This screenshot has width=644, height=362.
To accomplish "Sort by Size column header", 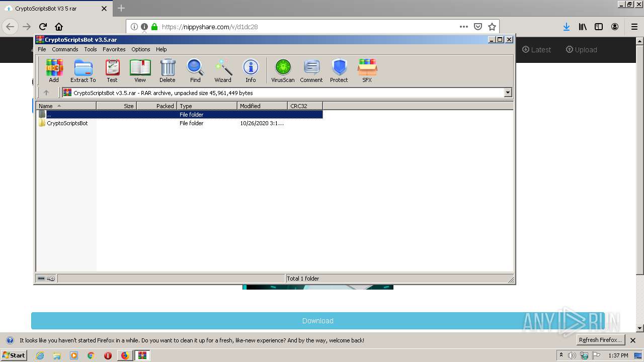I will pyautogui.click(x=116, y=106).
